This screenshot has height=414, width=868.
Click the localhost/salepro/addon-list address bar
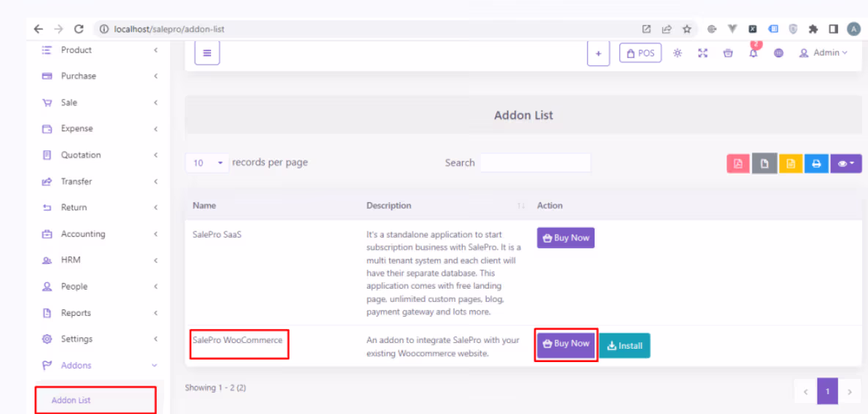point(169,29)
